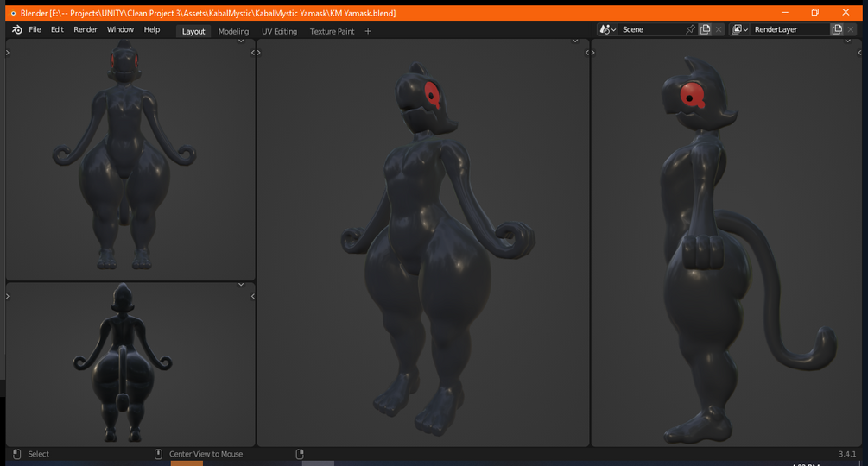The width and height of the screenshot is (868, 466).
Task: Edit the RenderLayer name field
Action: point(790,30)
